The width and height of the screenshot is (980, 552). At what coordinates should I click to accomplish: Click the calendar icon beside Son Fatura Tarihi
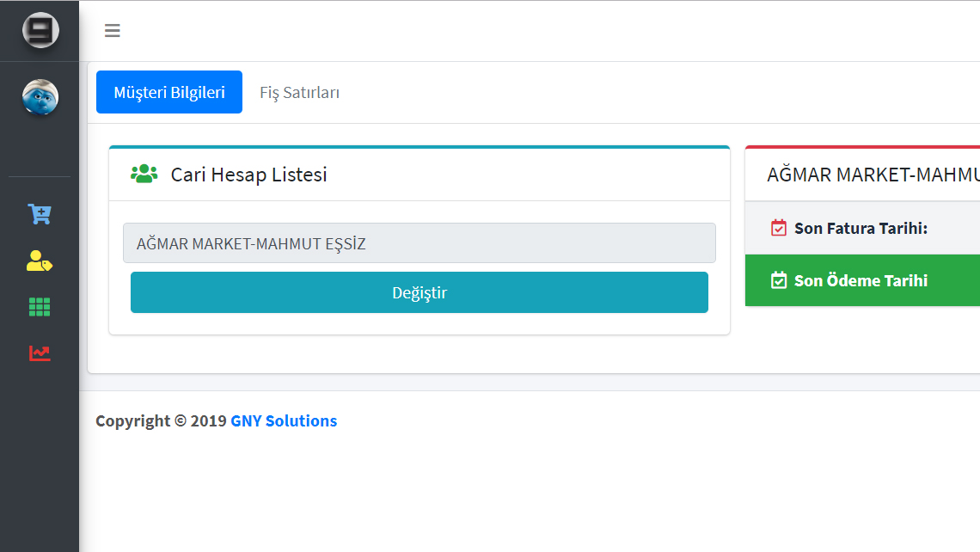(x=779, y=228)
